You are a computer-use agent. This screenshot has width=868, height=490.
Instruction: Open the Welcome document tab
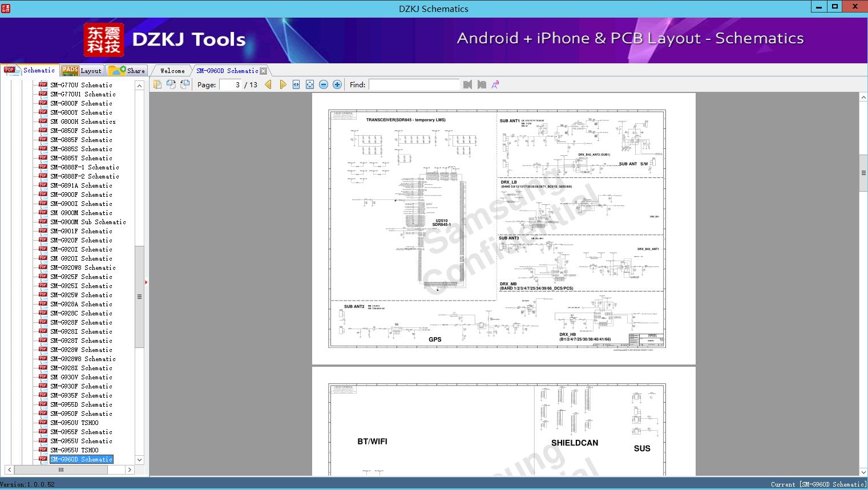172,71
